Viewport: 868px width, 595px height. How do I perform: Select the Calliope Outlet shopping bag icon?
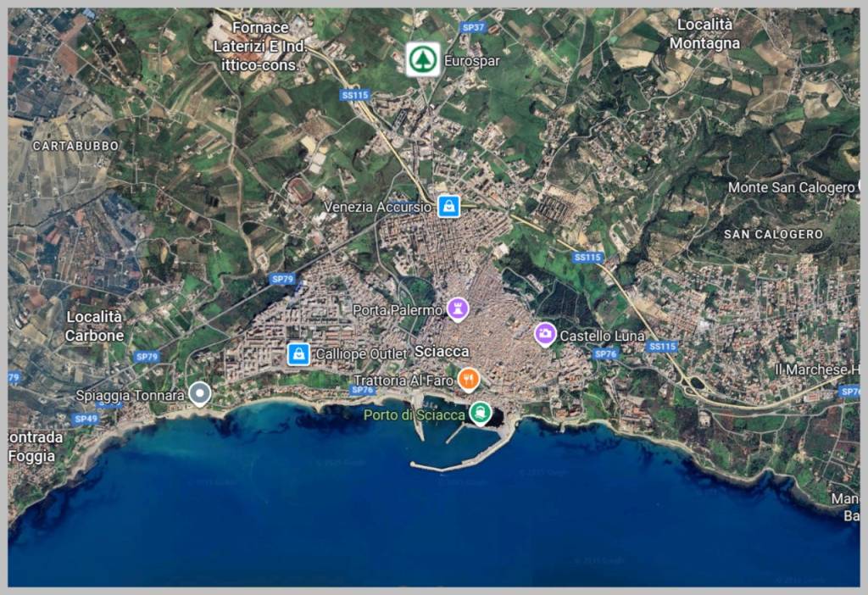[x=298, y=353]
